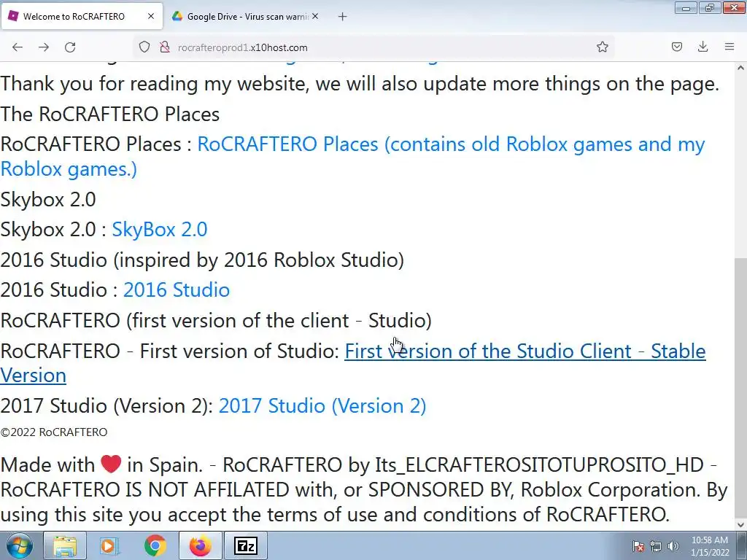Click the Firefox favicon on RoCRAFTERO tab
The image size is (747, 560).
click(x=13, y=16)
